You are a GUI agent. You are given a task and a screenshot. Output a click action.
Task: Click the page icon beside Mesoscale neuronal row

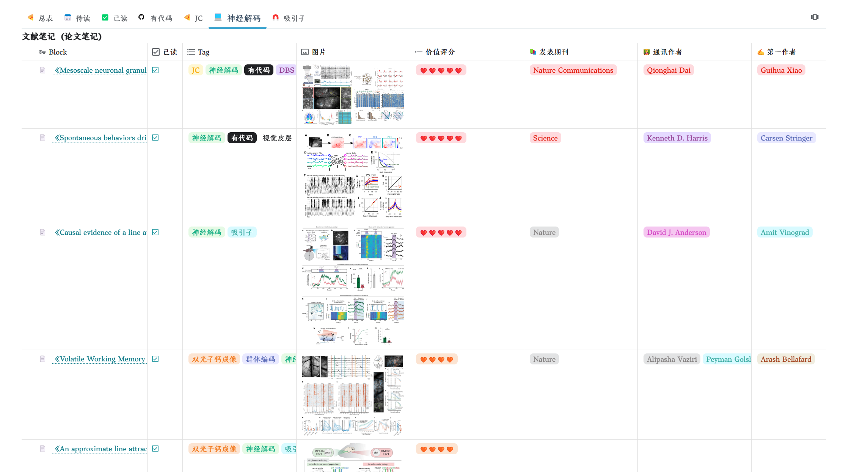click(x=42, y=70)
